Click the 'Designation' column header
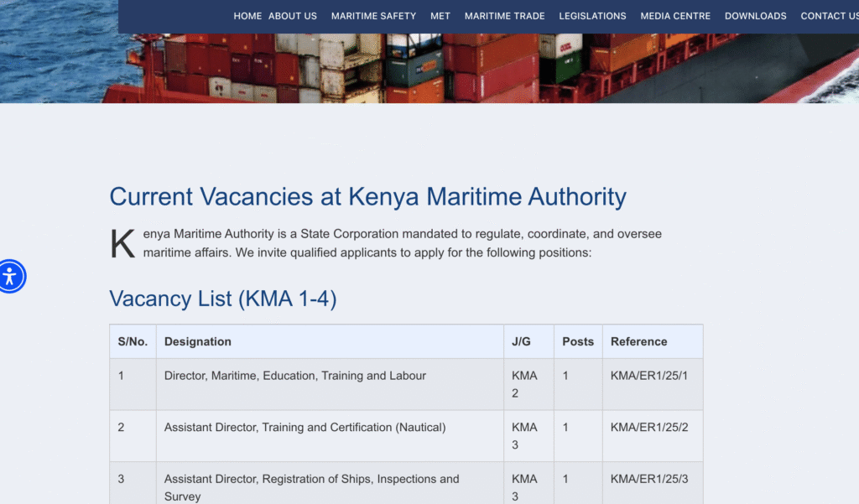859x504 pixels. coord(330,341)
